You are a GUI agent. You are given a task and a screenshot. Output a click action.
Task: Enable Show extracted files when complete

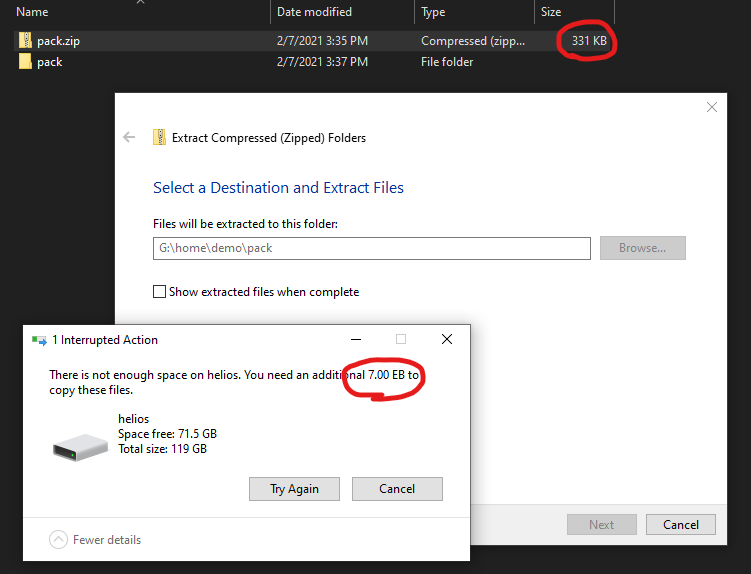tap(159, 292)
